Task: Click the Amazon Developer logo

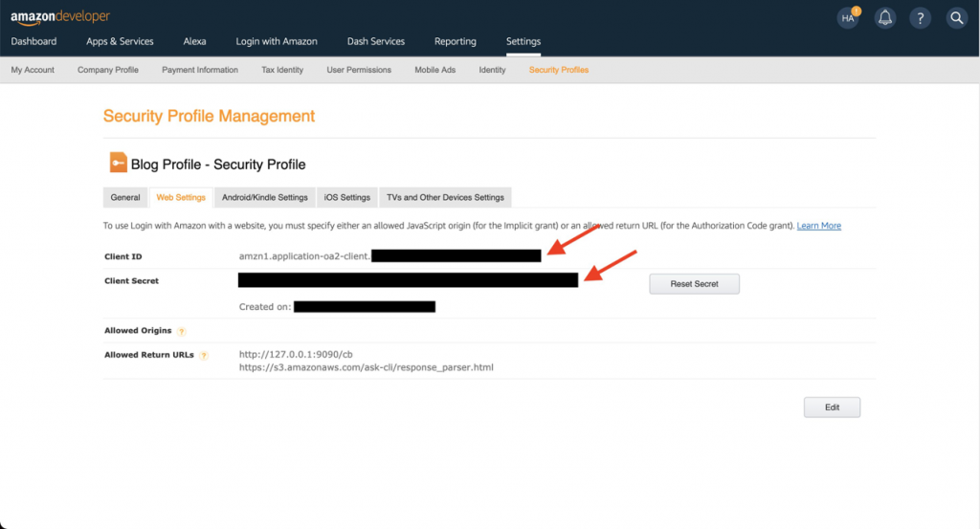Action: tap(60, 17)
